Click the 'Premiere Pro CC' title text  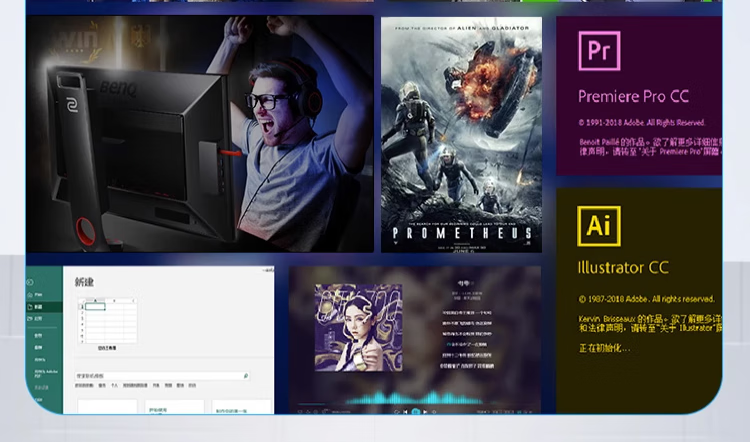[633, 97]
